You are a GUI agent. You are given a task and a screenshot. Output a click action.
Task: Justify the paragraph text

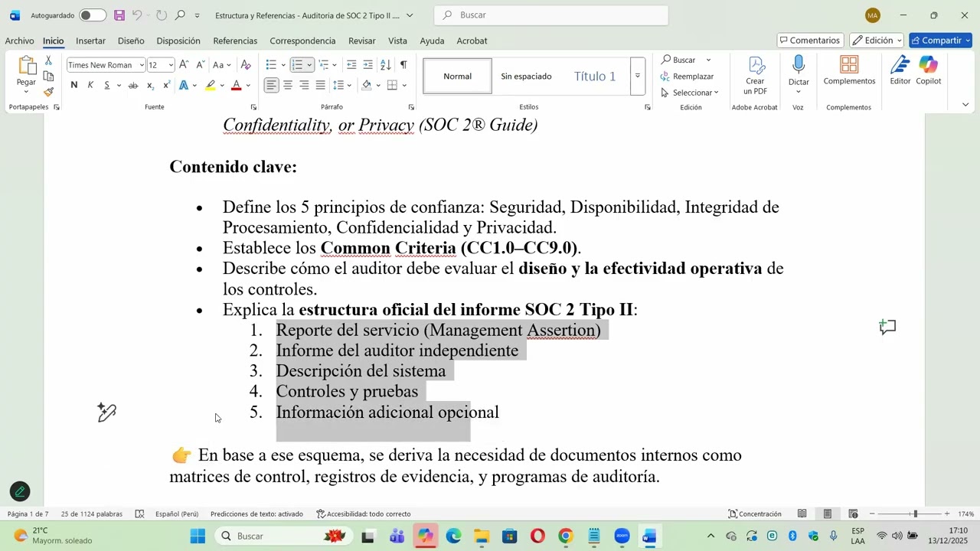320,85
